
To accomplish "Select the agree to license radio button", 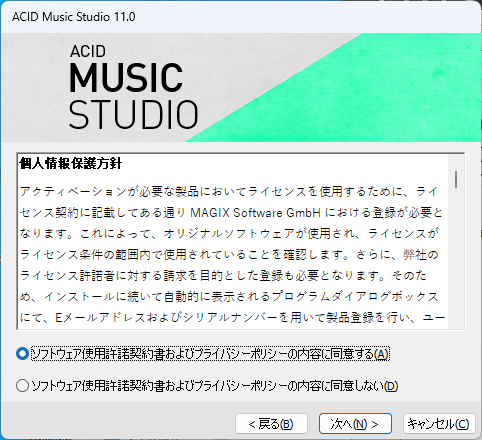I will [x=22, y=354].
